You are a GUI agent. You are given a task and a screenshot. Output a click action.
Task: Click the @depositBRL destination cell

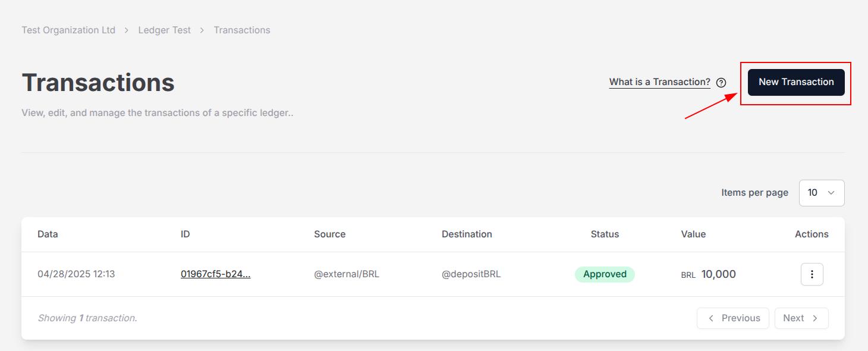point(471,274)
